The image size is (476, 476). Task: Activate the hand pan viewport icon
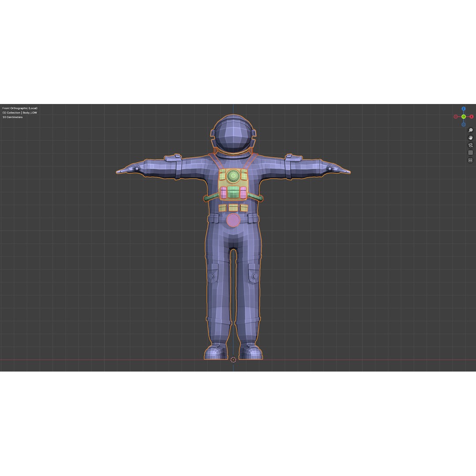[x=470, y=138]
